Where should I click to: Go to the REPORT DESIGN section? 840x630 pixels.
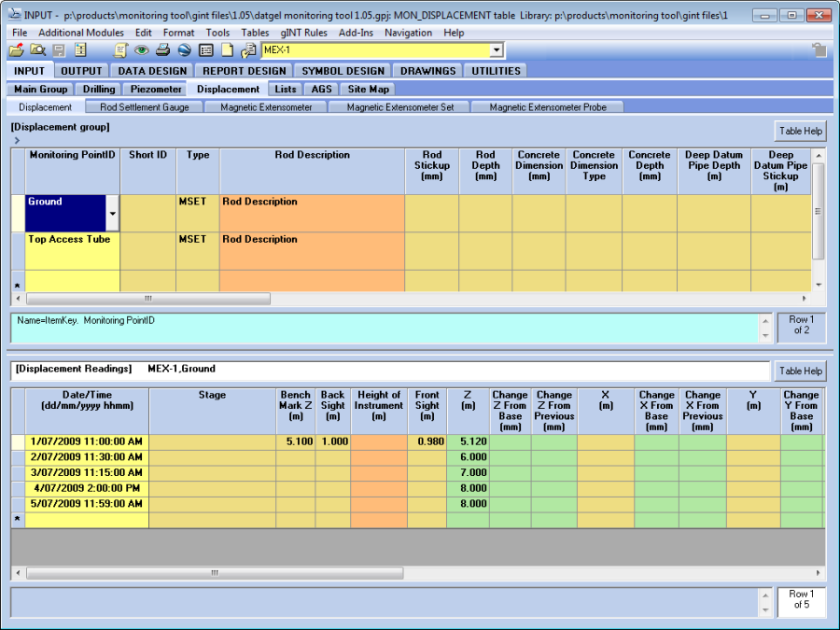click(x=244, y=70)
